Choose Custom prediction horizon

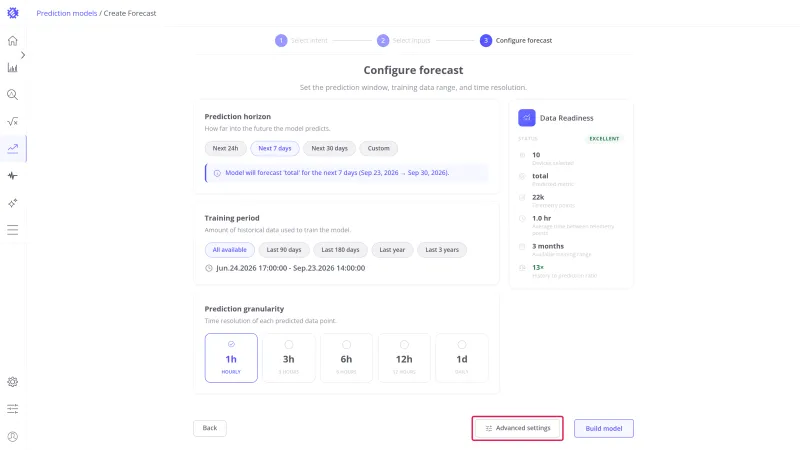[x=379, y=148]
